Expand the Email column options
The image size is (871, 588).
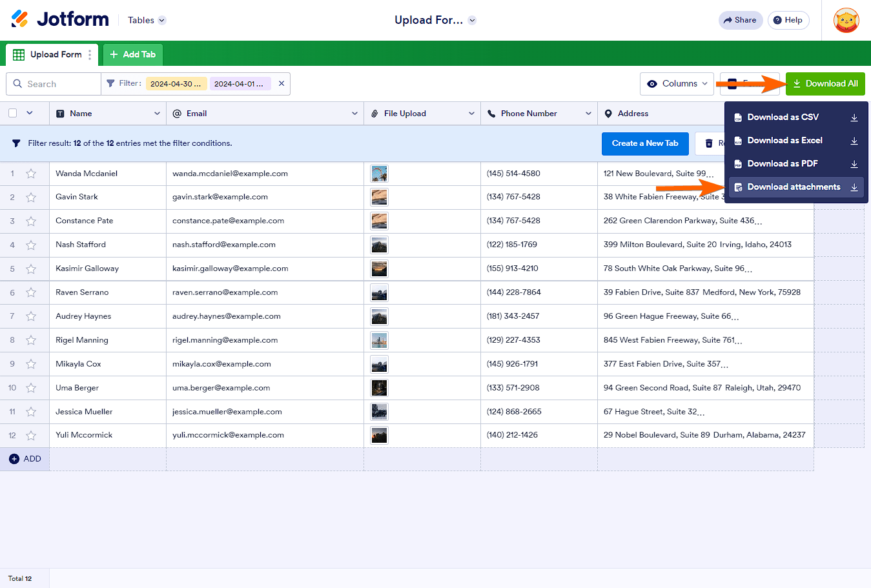tap(354, 114)
